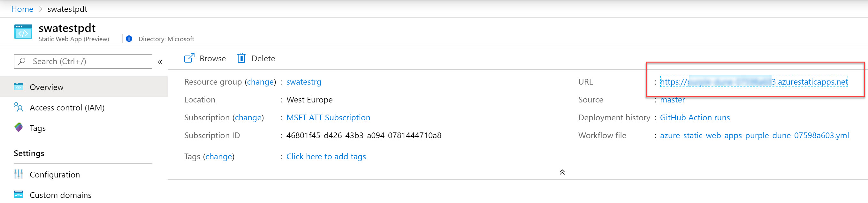Screen dimensions: 868x203
Task: Select the Delete trash icon
Action: pyautogui.click(x=242, y=58)
